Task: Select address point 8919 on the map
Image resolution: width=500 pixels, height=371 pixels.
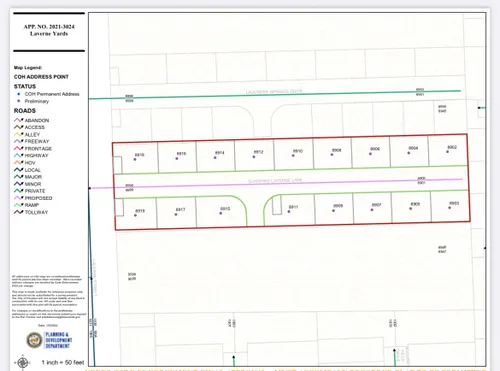Action: (135, 215)
